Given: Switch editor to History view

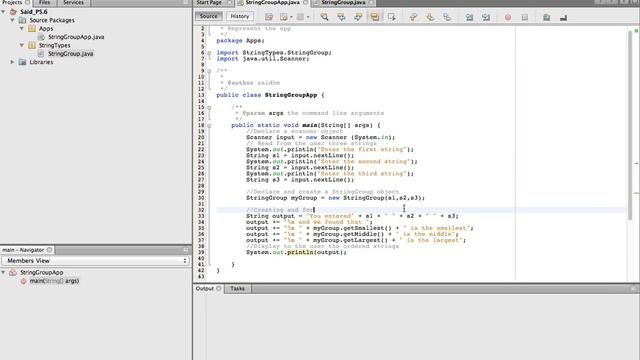Looking at the screenshot, I should 240,16.
